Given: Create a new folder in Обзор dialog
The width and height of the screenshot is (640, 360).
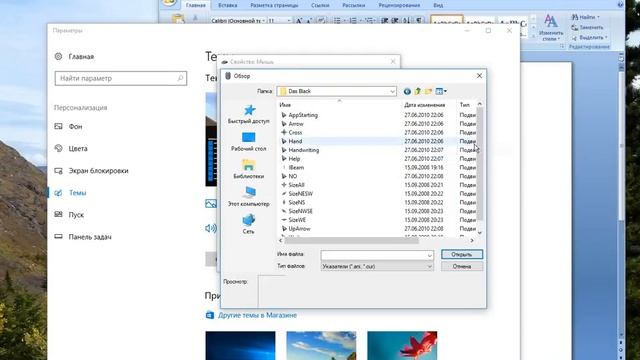Looking at the screenshot, I should 428,91.
